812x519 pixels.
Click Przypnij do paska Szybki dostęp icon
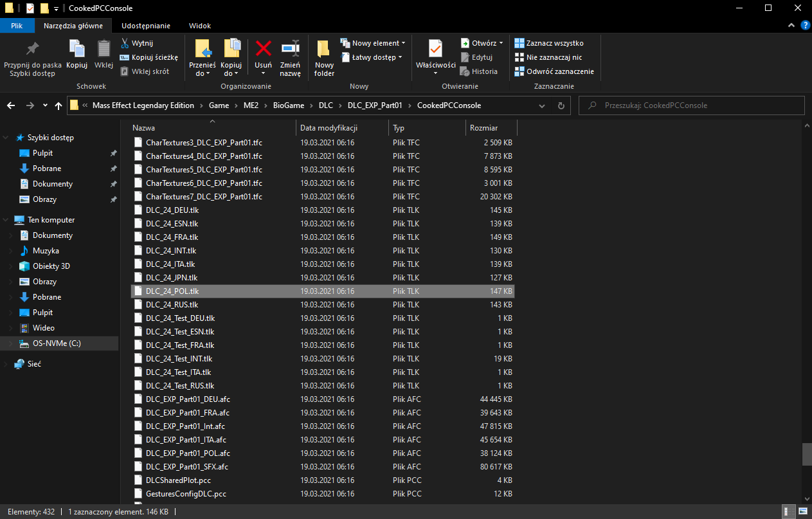32,49
